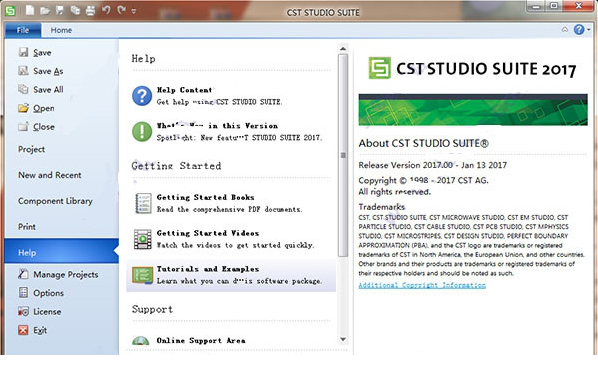Viewport: 598px width, 369px height.
Task: Click the Save As icon in File menu
Action: [x=24, y=71]
